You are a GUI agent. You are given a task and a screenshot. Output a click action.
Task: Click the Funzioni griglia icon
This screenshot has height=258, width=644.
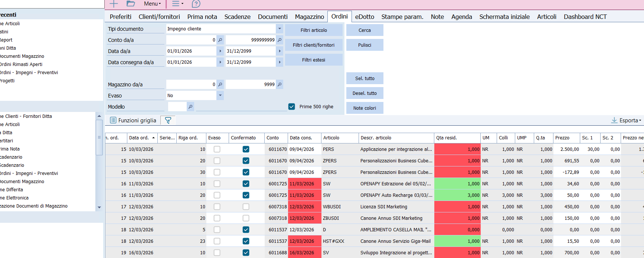point(113,120)
